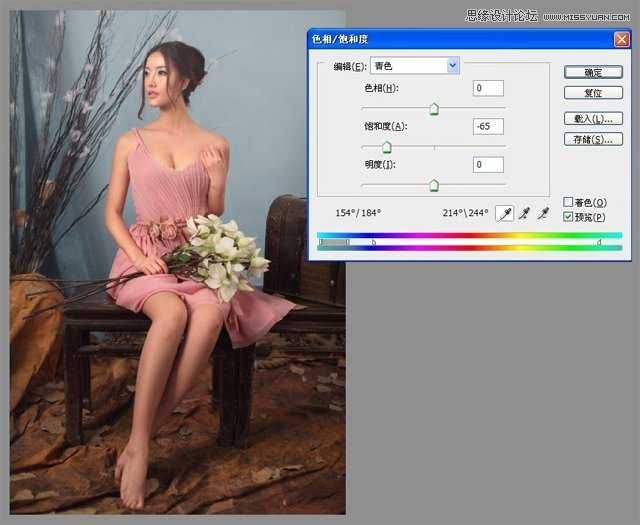Click the 饱和度 (Saturation) slider handle
Image resolution: width=640 pixels, height=525 pixels.
tap(386, 147)
